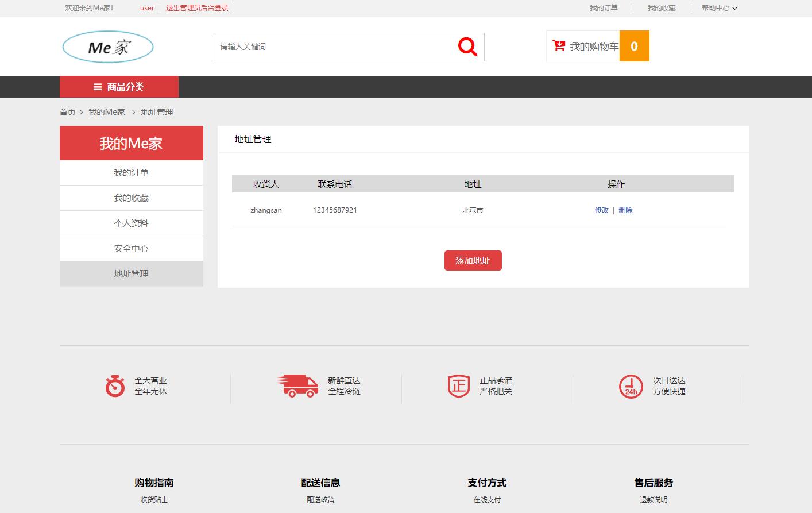Click 修改 to edit zhangsan's address
812x513 pixels.
[601, 210]
